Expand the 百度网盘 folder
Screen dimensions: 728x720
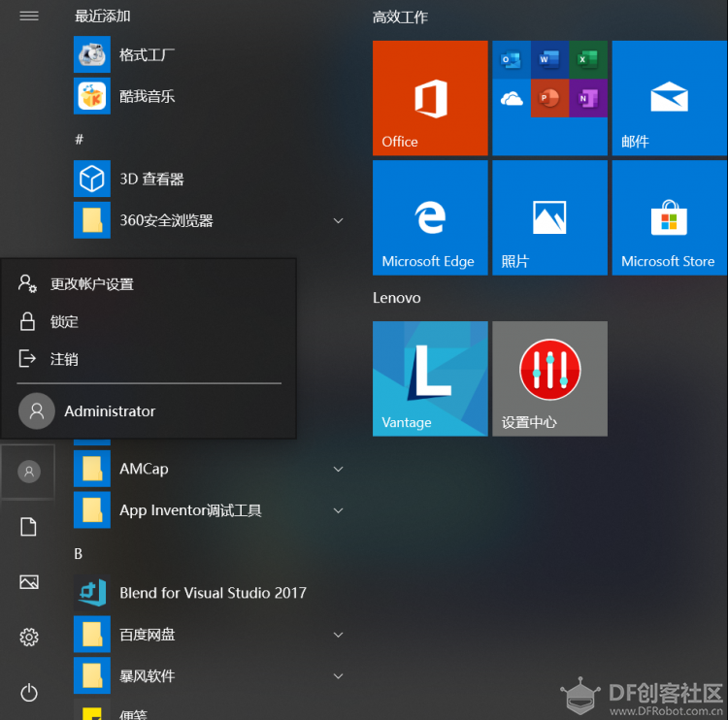point(338,636)
